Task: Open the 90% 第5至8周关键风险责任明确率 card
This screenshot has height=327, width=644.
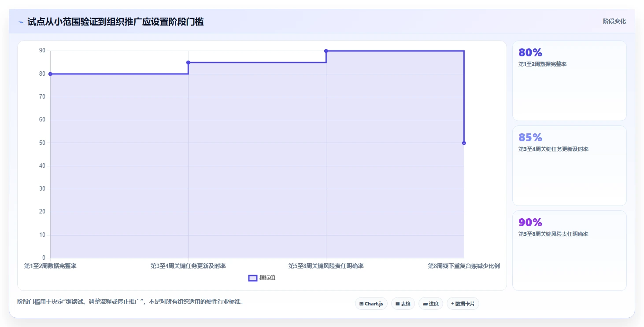Action: [x=569, y=250]
